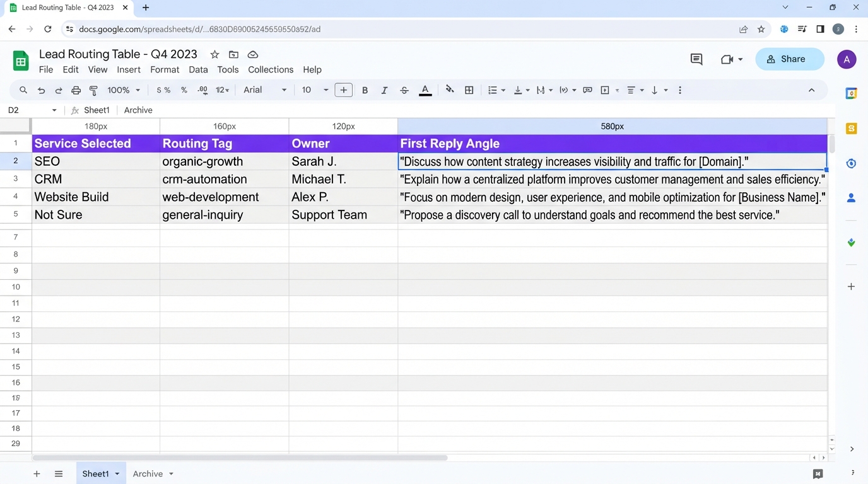Open the Insert menu
The image size is (868, 484).
pos(129,69)
